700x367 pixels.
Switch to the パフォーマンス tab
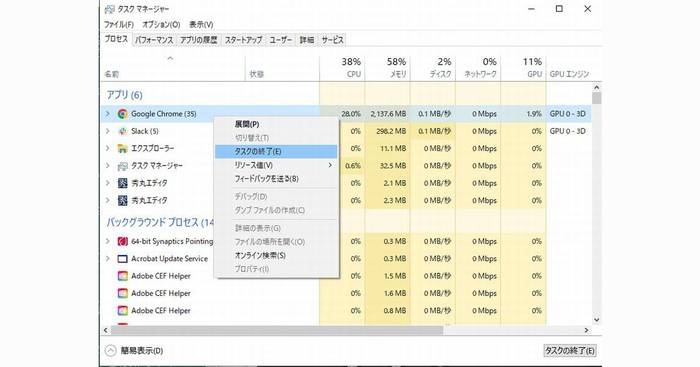click(x=154, y=40)
